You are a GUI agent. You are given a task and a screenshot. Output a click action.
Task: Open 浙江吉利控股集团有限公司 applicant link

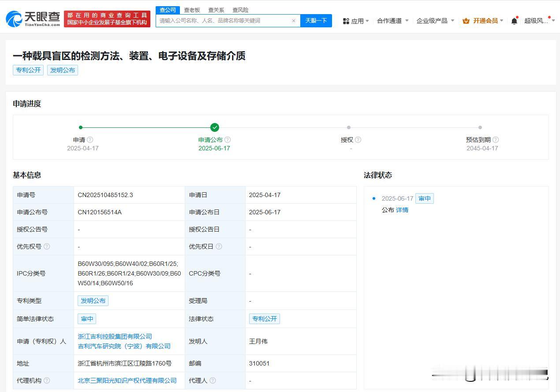[x=115, y=336]
